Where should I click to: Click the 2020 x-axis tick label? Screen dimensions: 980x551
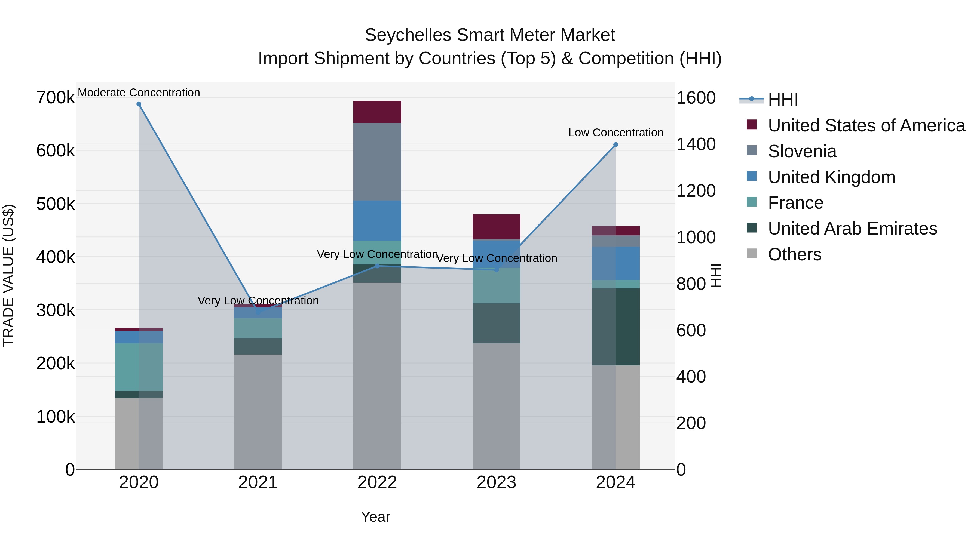click(139, 482)
